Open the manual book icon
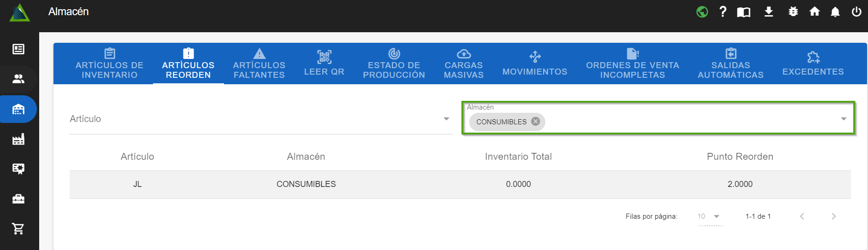Image resolution: width=868 pixels, height=250 pixels. pos(744,12)
